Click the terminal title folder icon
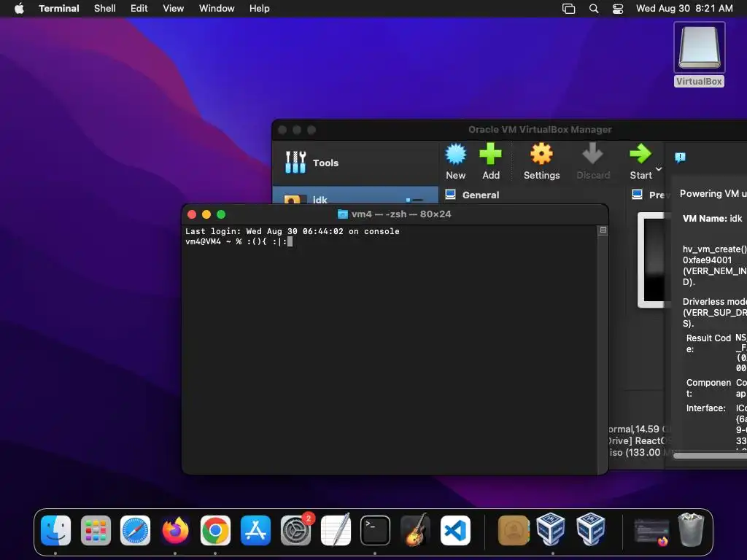 [x=343, y=214]
